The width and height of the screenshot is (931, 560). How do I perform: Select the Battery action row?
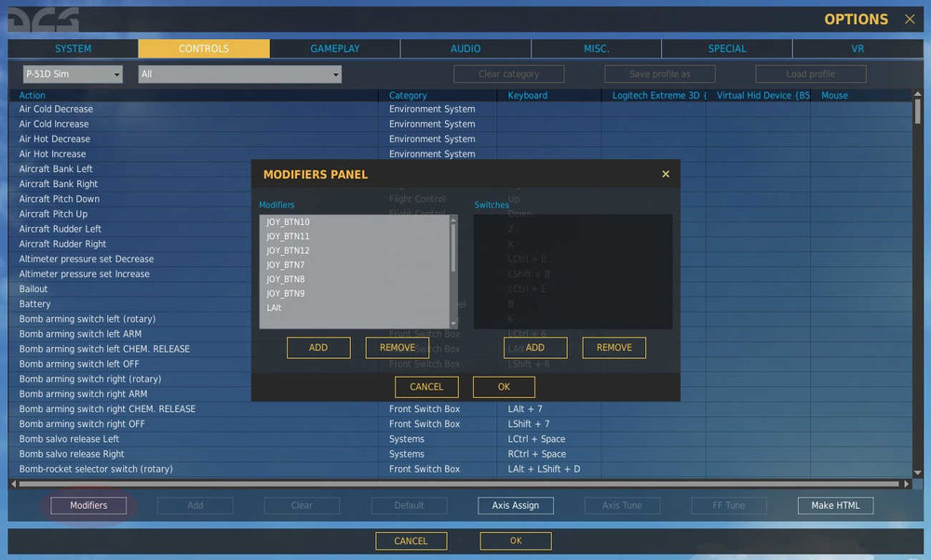[130, 304]
